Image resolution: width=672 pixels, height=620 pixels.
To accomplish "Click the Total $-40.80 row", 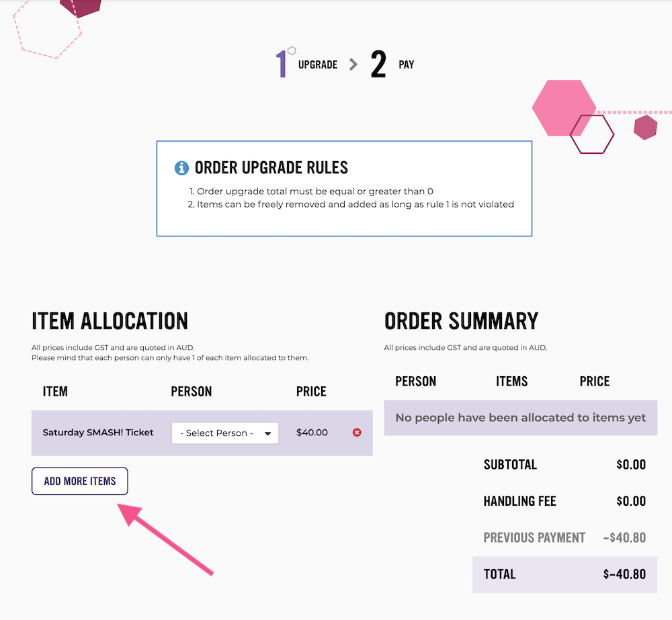I will pyautogui.click(x=564, y=574).
